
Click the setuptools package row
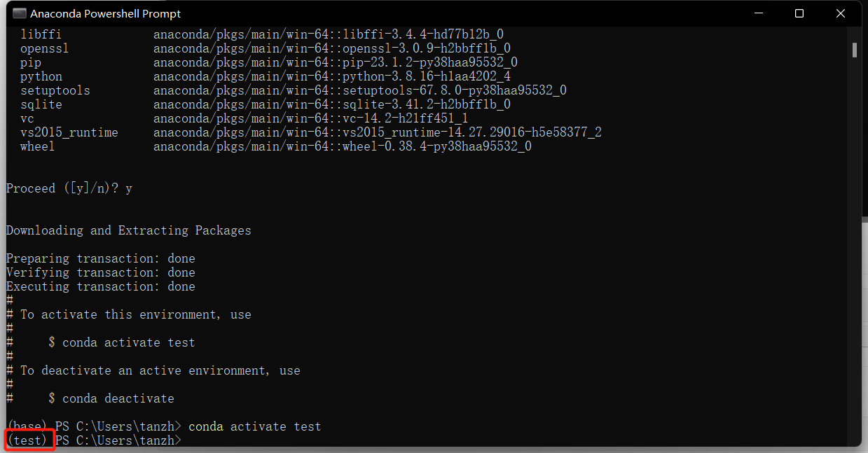click(294, 90)
